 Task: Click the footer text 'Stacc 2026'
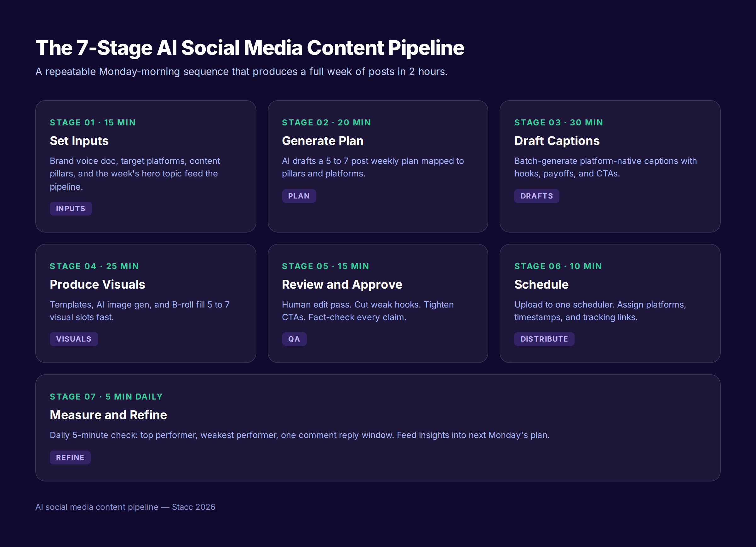click(x=193, y=507)
